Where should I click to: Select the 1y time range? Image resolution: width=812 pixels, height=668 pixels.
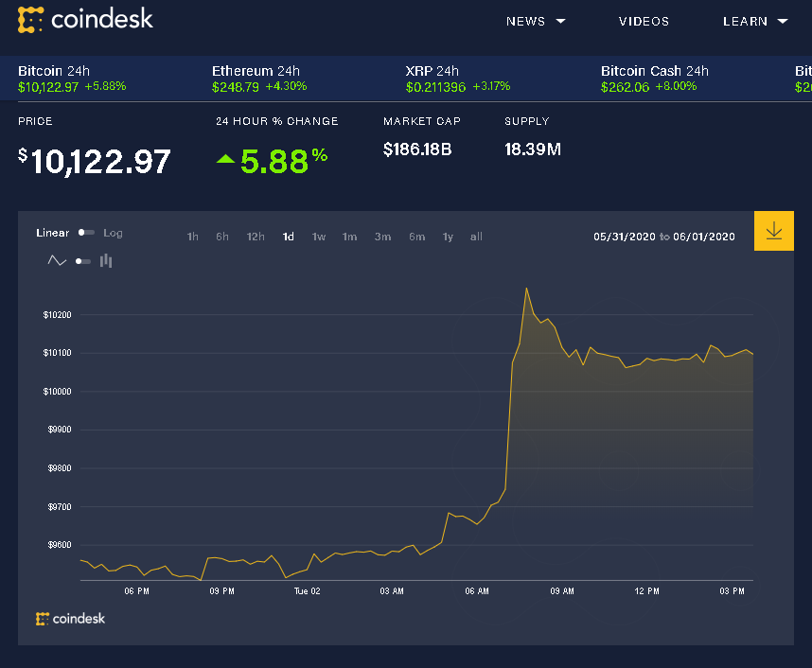(448, 237)
